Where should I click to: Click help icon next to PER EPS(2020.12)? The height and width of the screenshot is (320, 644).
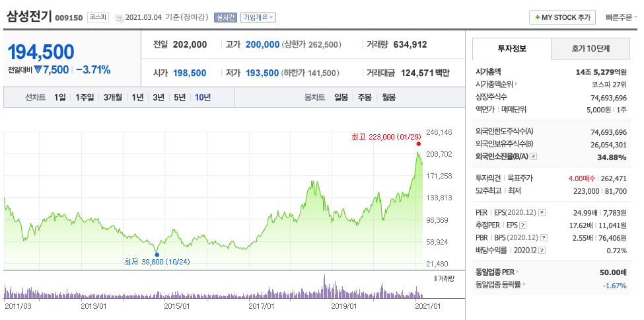tap(542, 213)
